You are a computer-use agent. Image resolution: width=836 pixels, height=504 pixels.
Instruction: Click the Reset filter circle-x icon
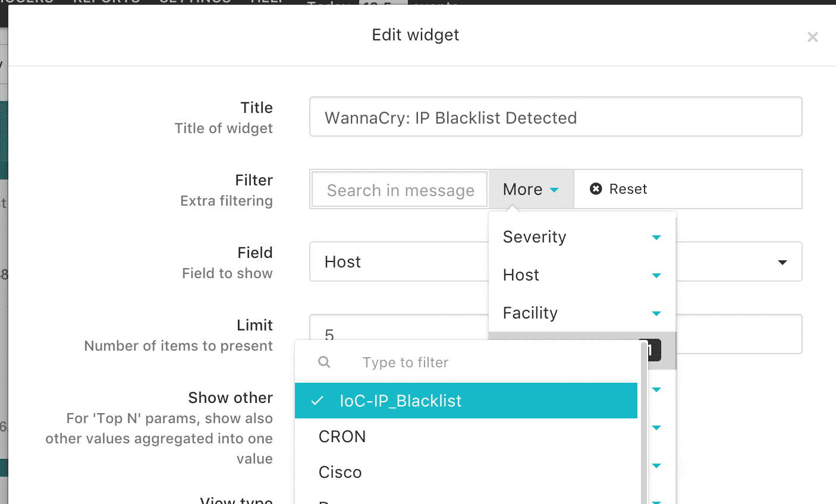596,189
